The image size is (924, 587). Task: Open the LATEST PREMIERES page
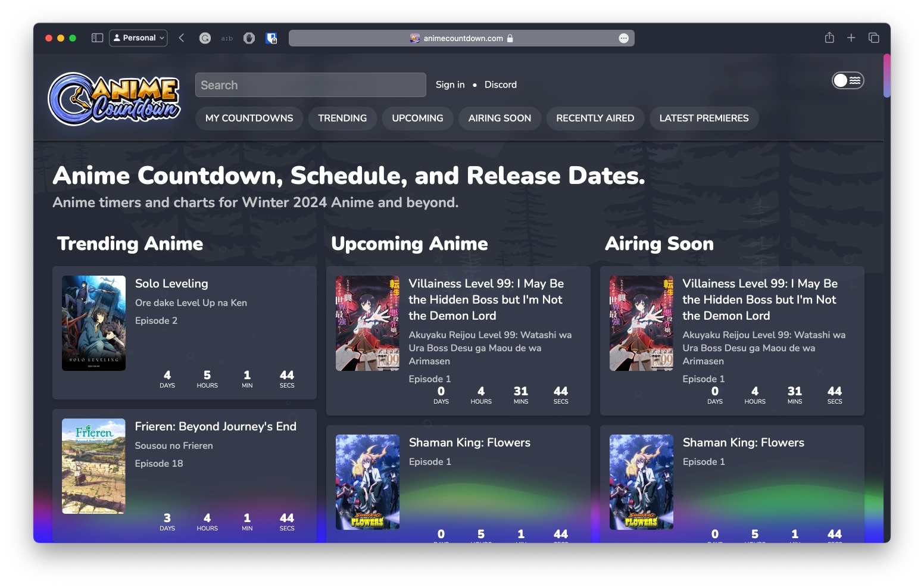point(704,118)
